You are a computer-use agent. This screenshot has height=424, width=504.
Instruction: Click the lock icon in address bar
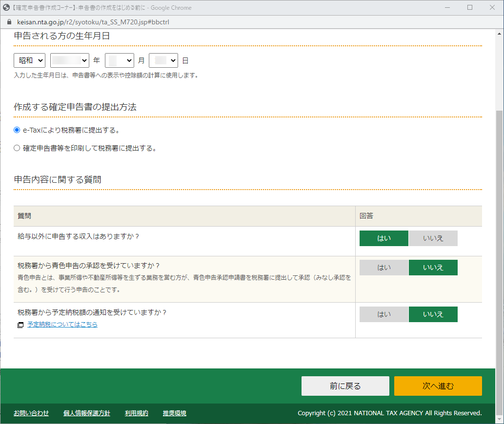(9, 22)
